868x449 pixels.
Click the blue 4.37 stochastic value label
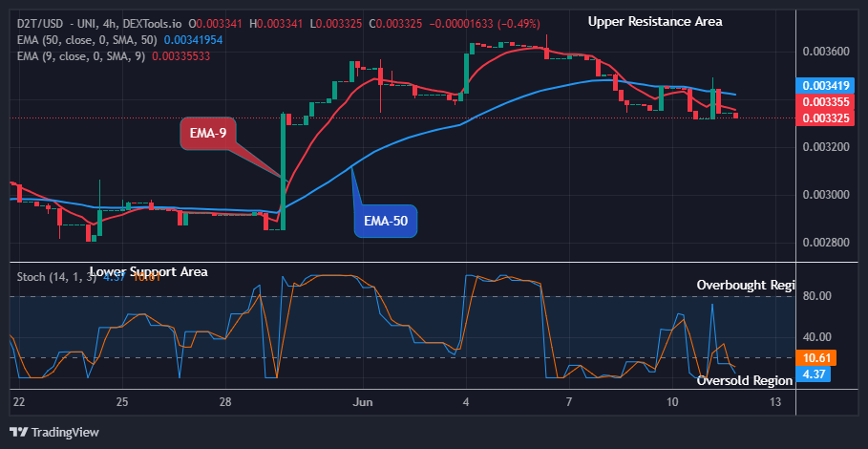click(813, 374)
